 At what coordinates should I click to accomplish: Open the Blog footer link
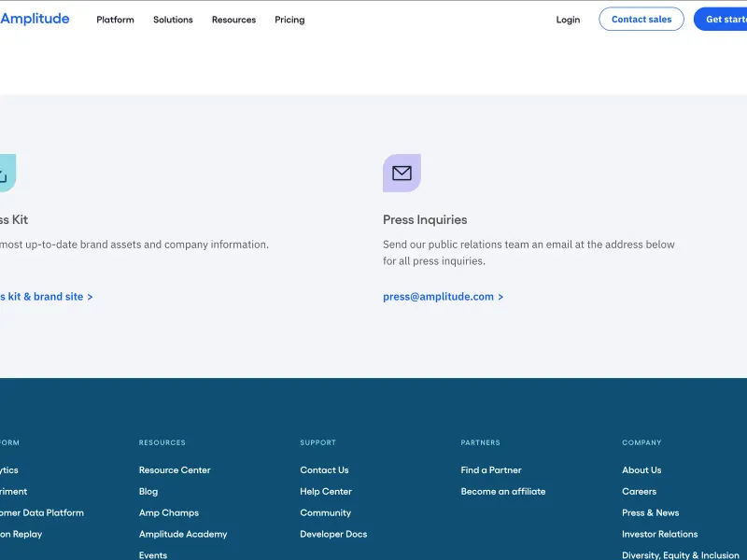[148, 492]
